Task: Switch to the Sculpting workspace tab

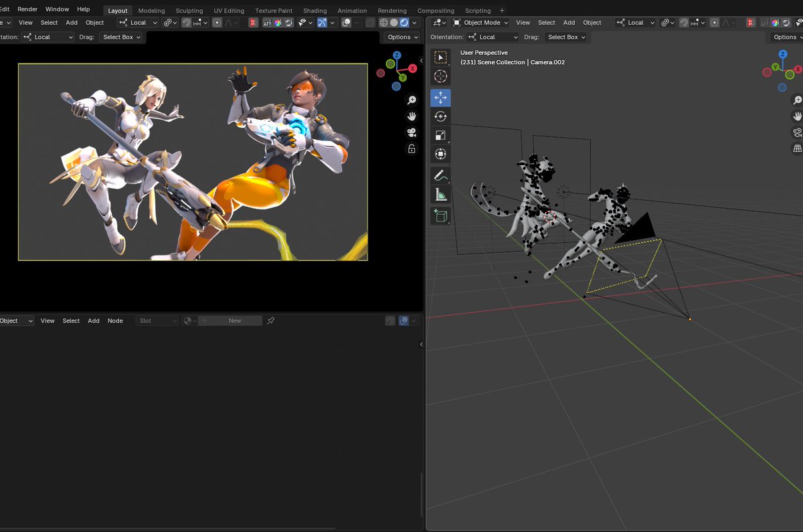Action: [x=189, y=11]
